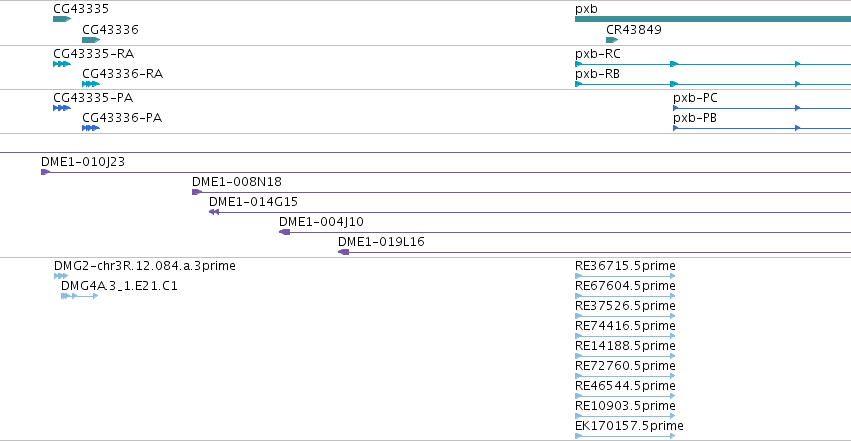Click the pxb-PC label text
Image resolution: width=851 pixels, height=441 pixels.
(695, 98)
